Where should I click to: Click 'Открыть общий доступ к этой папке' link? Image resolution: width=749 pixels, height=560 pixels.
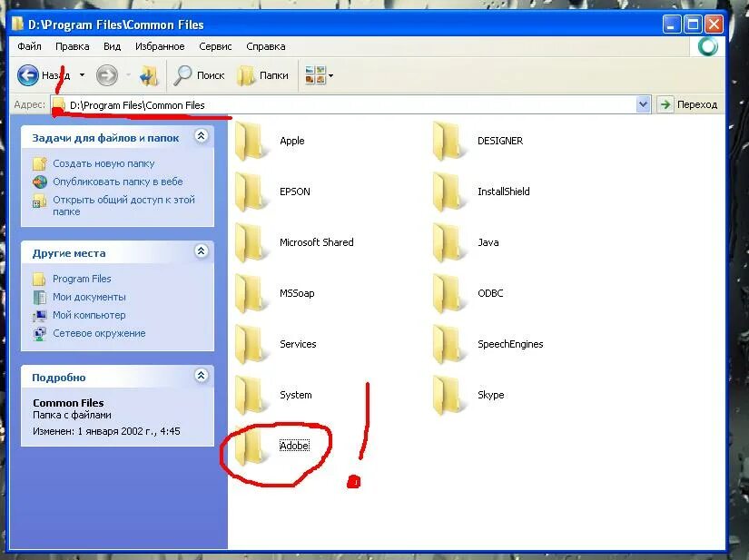click(123, 205)
